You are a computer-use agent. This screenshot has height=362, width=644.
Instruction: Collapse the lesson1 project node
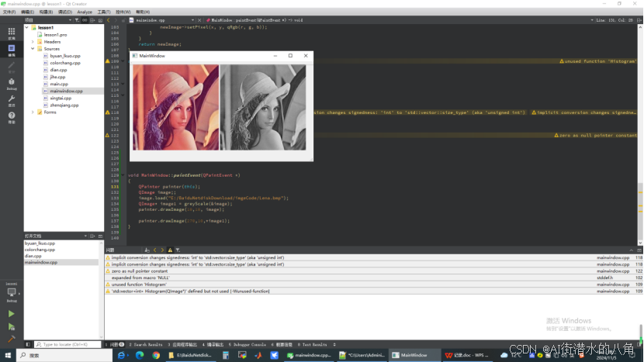tap(26, 27)
